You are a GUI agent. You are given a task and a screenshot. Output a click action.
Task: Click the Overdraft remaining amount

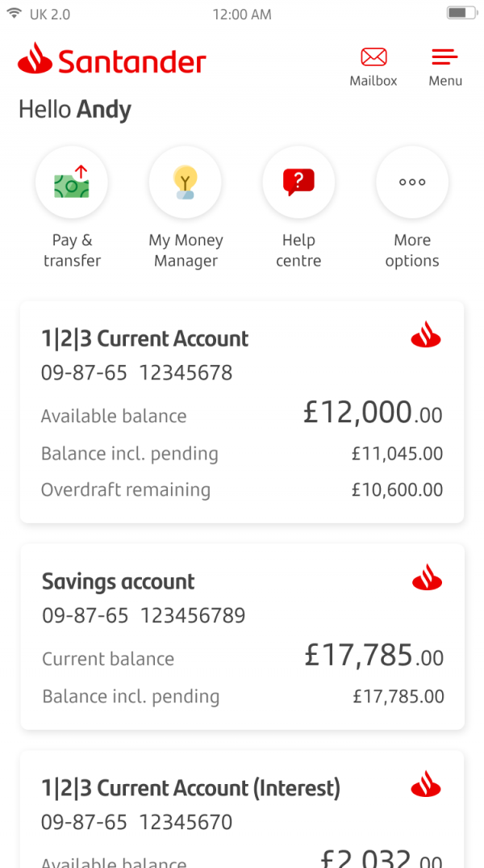[397, 489]
